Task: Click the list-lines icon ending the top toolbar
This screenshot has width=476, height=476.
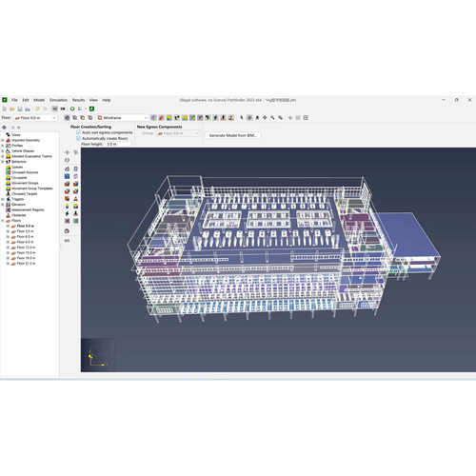Action: coord(306,118)
